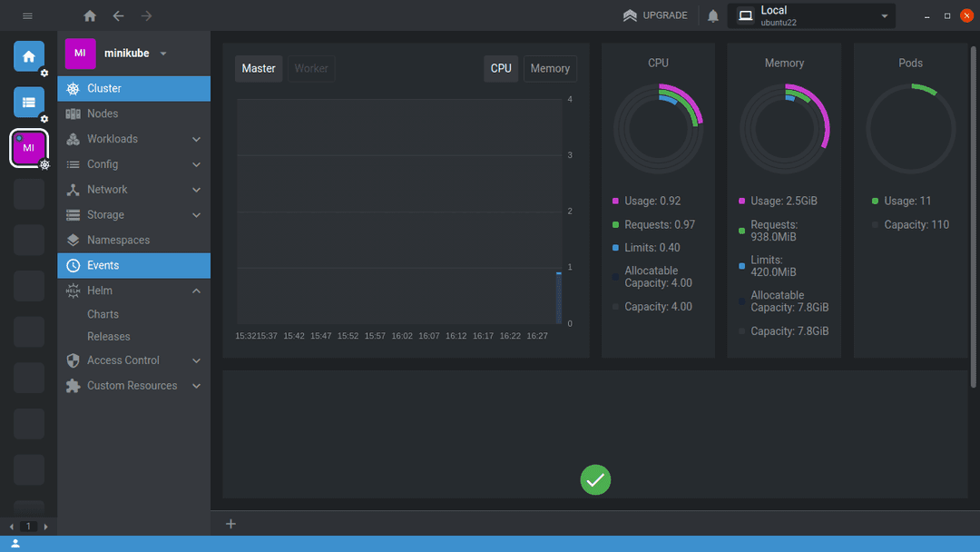
Task: Open new terminal tab with plus icon
Action: tap(230, 524)
